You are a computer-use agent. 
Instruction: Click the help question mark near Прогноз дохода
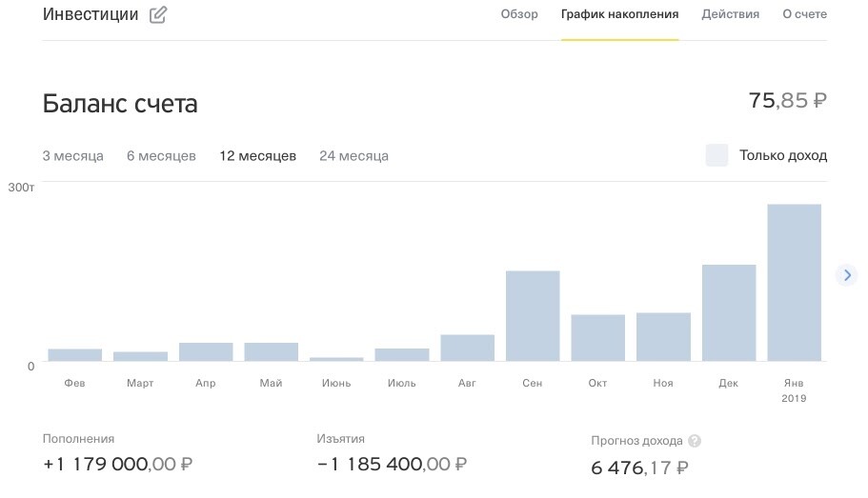pos(695,441)
